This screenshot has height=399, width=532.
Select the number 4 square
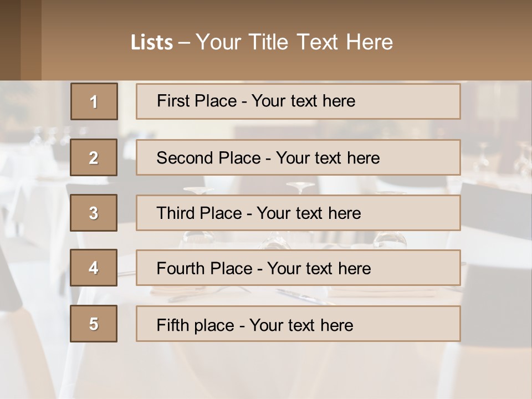94,268
